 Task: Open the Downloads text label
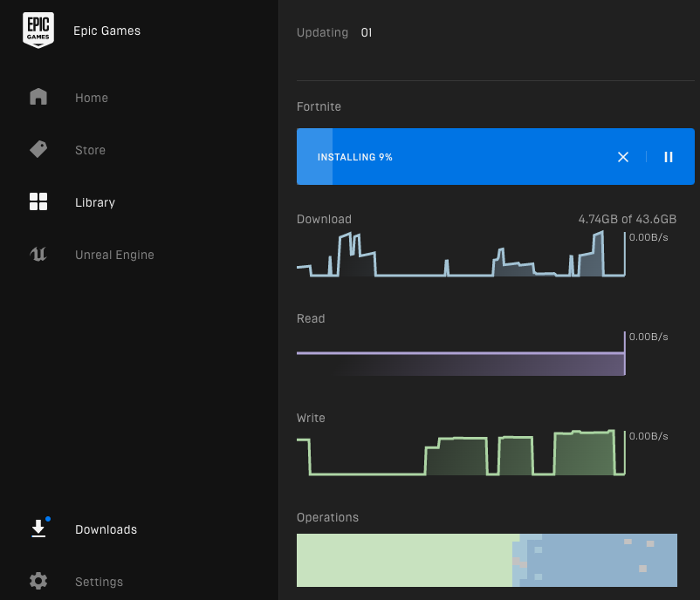point(106,529)
